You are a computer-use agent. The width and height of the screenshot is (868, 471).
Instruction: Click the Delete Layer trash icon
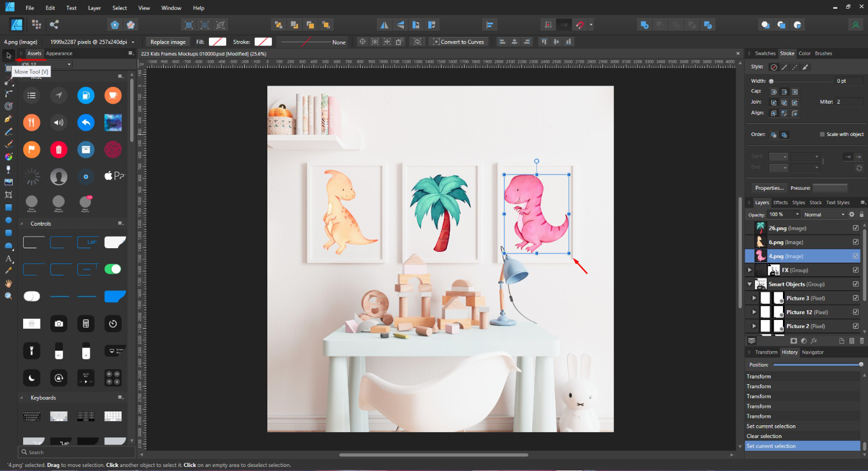click(x=862, y=341)
